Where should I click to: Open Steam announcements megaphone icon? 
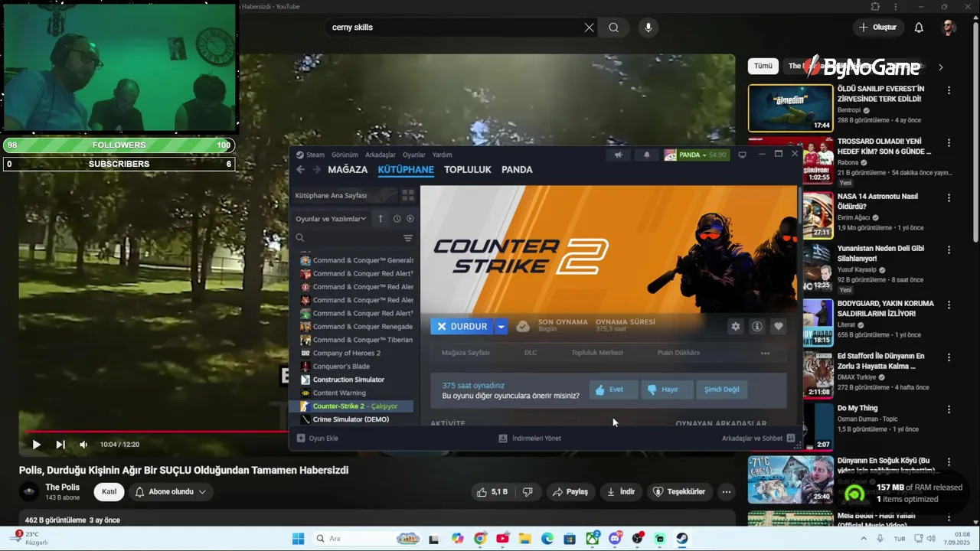pyautogui.click(x=619, y=155)
